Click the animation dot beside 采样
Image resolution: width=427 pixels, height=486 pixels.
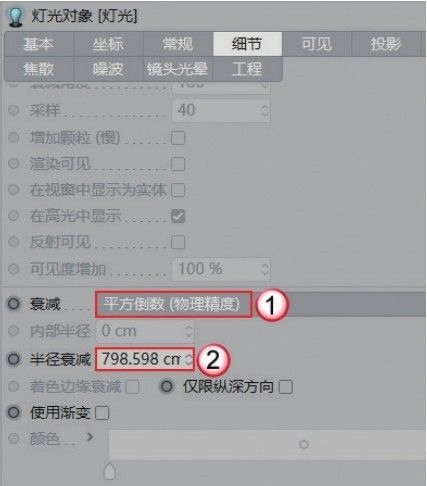[14, 110]
